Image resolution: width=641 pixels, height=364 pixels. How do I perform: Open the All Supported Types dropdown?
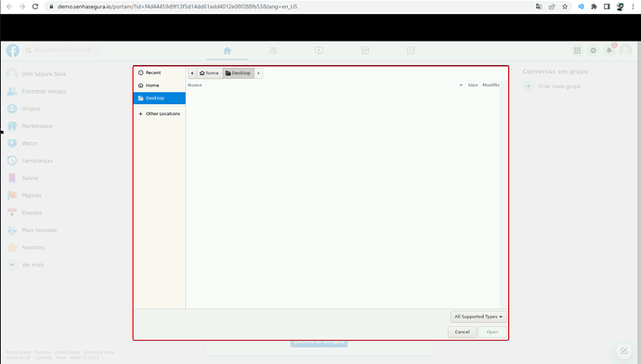478,317
